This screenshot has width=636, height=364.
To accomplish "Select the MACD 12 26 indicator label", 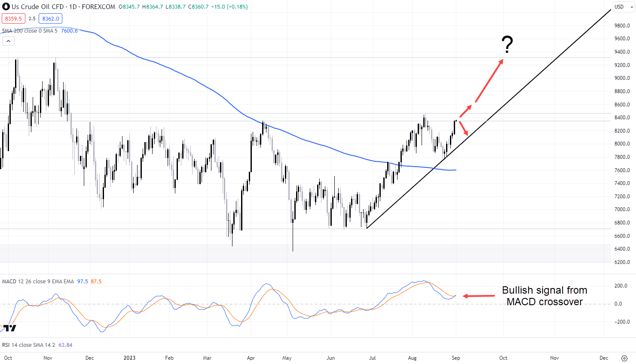I will 38,282.
